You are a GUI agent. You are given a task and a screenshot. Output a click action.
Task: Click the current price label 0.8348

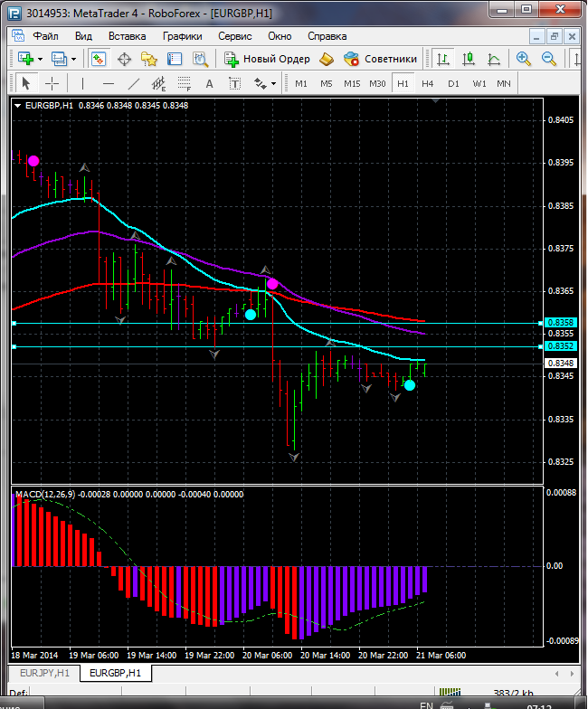[x=561, y=364]
